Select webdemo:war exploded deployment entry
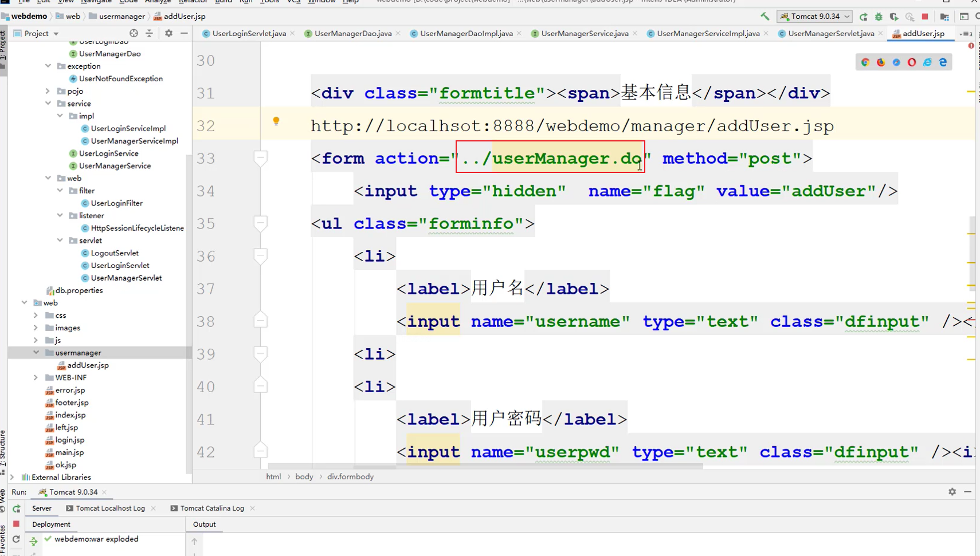Screen dimensions: 980x556 (96, 539)
